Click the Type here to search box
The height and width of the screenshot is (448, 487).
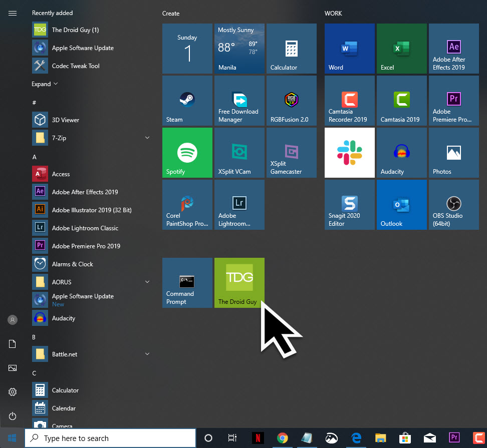coord(110,438)
